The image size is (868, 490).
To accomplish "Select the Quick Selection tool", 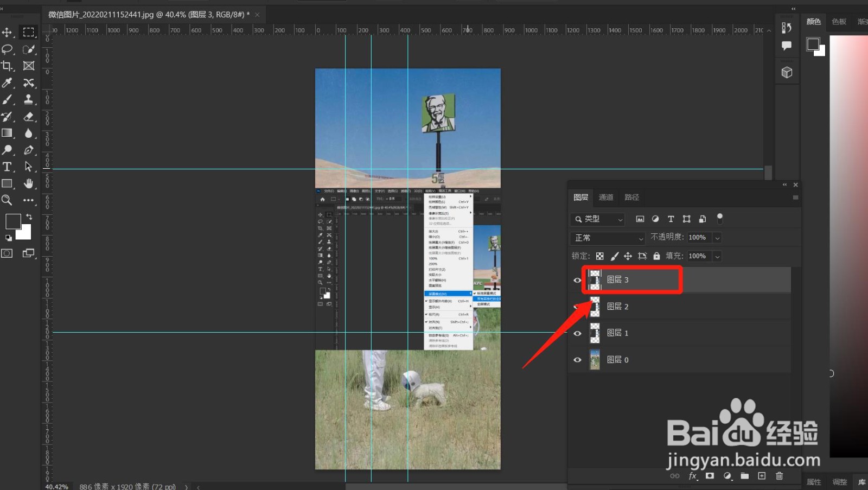I will [x=29, y=49].
